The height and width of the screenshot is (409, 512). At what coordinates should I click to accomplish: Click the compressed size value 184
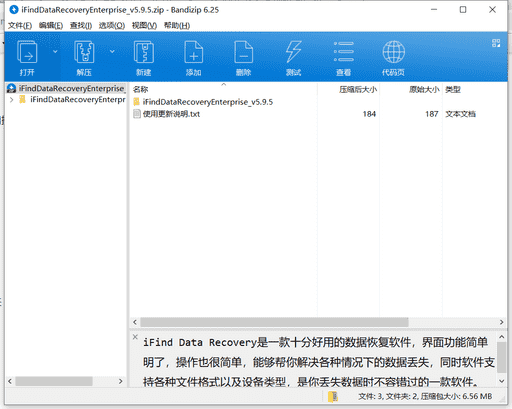point(369,114)
